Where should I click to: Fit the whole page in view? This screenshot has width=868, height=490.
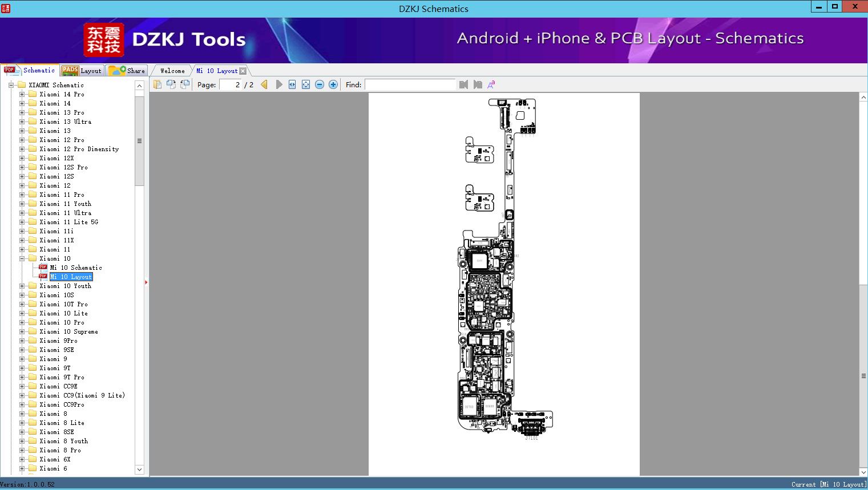tap(306, 84)
